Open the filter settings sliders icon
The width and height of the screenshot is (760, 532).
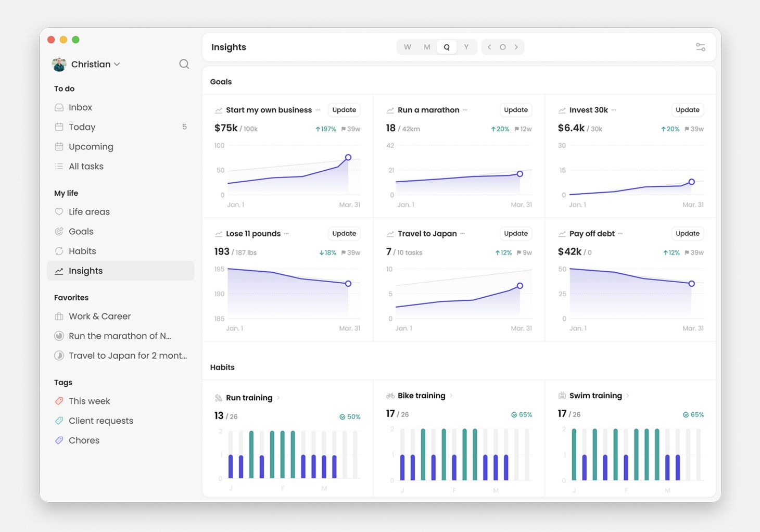coord(701,47)
